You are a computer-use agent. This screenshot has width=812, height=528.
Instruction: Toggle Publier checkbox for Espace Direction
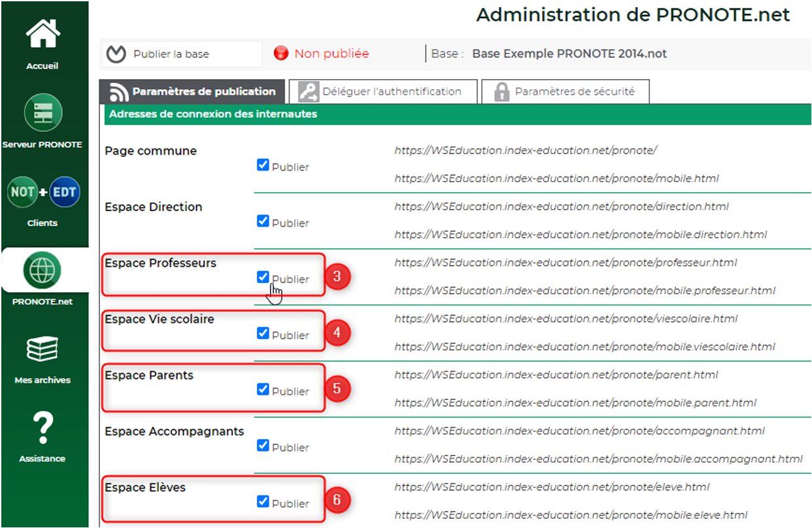(263, 222)
